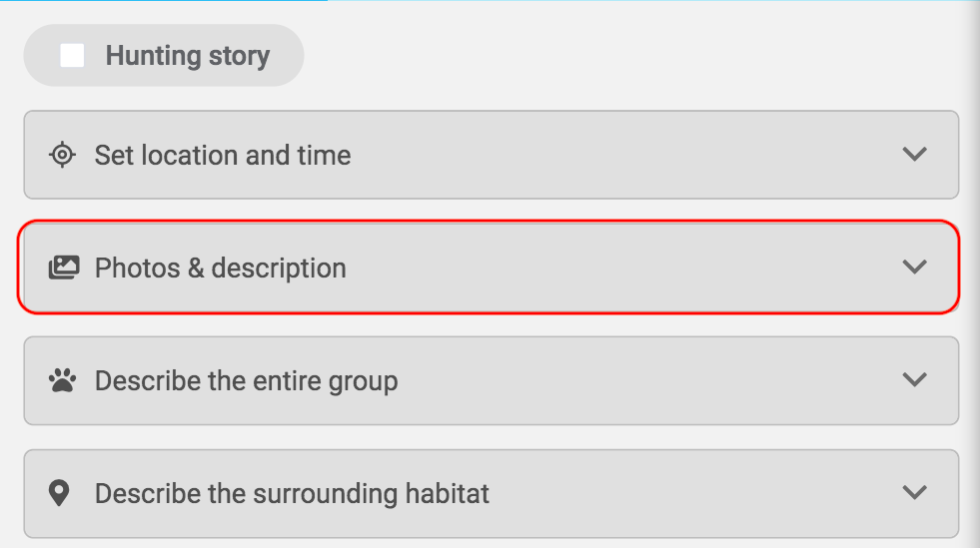
Task: Expand Describe the entire group chevron
Action: [914, 380]
